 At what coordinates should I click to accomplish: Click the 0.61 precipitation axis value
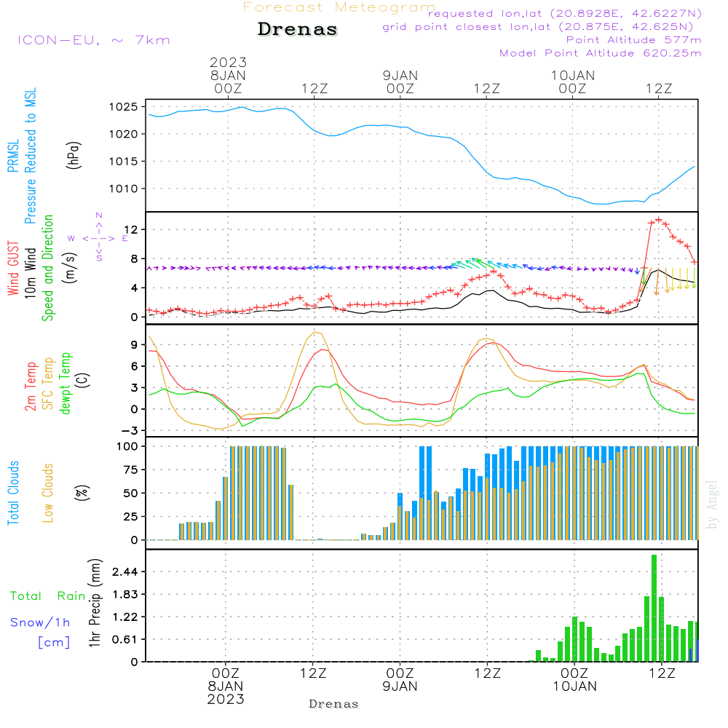coord(125,640)
